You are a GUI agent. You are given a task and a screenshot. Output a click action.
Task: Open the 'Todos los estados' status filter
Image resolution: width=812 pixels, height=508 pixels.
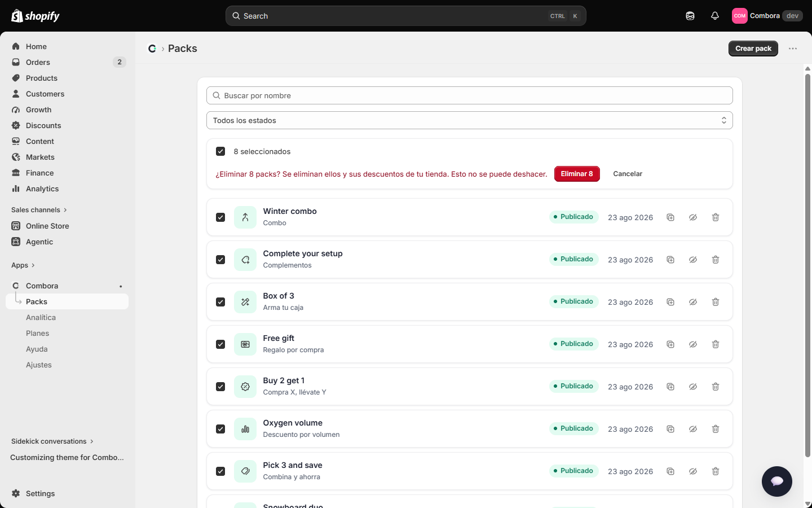[470, 120]
